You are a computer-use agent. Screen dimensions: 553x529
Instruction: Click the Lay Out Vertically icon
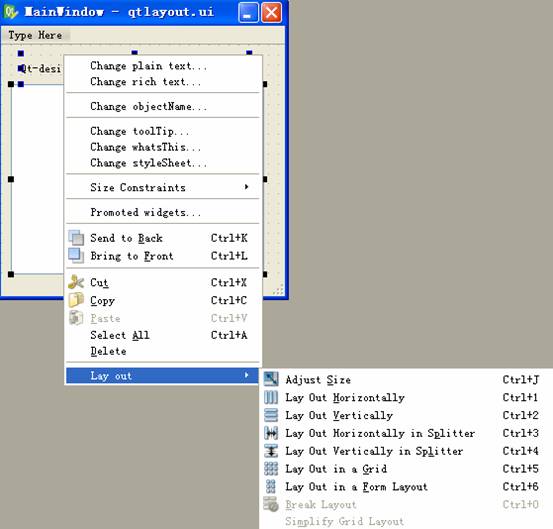pos(271,415)
